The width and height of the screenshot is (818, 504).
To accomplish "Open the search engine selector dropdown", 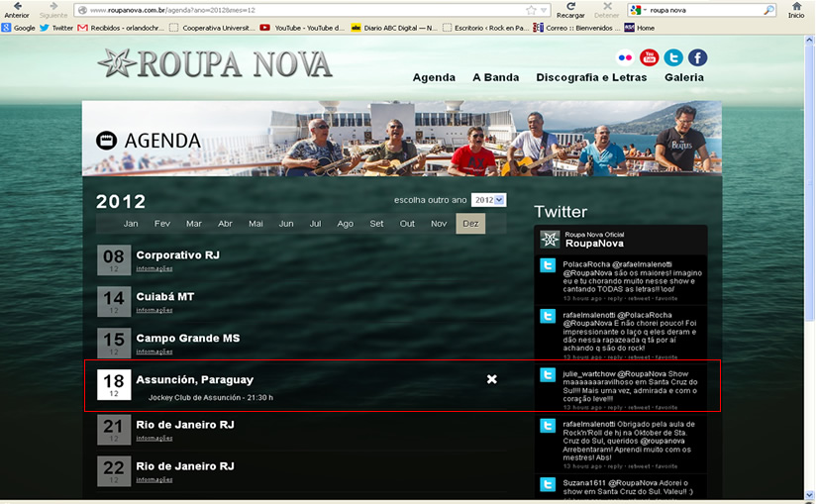I will [x=637, y=10].
